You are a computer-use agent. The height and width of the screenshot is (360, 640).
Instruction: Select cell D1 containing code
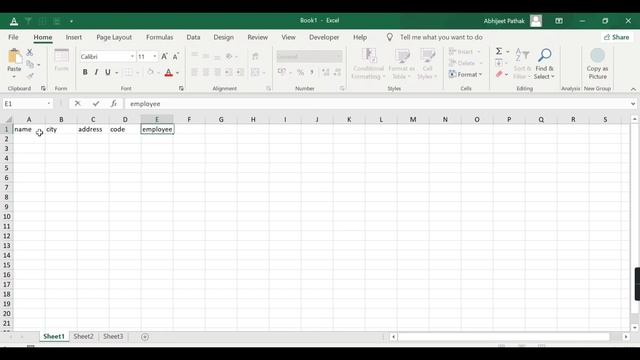coord(125,129)
